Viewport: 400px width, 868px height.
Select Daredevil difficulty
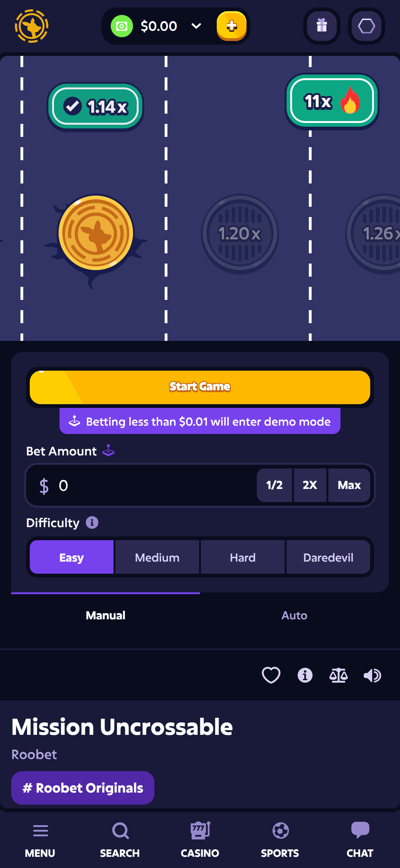pos(328,557)
